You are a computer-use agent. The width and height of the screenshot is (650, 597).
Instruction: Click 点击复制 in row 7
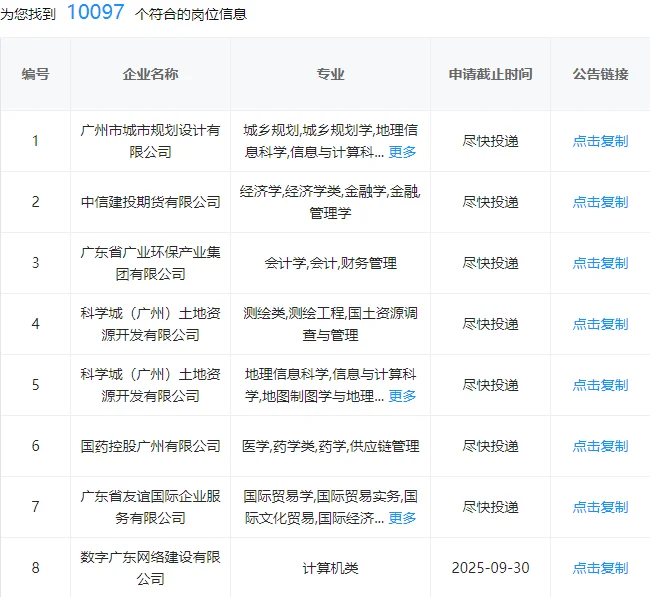600,507
